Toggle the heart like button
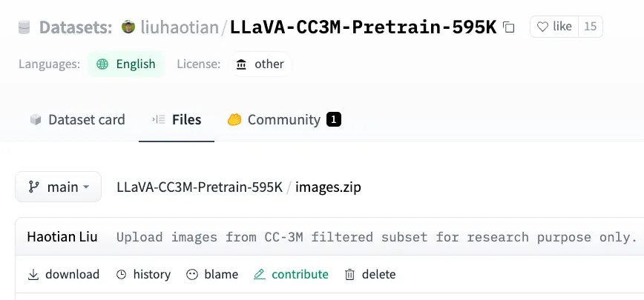 tap(554, 27)
